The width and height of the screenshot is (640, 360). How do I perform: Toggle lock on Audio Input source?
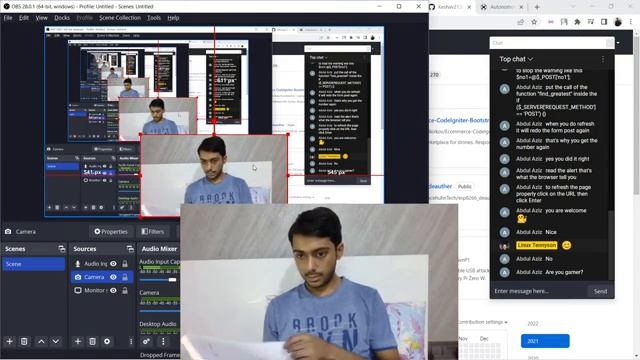pyautogui.click(x=125, y=264)
